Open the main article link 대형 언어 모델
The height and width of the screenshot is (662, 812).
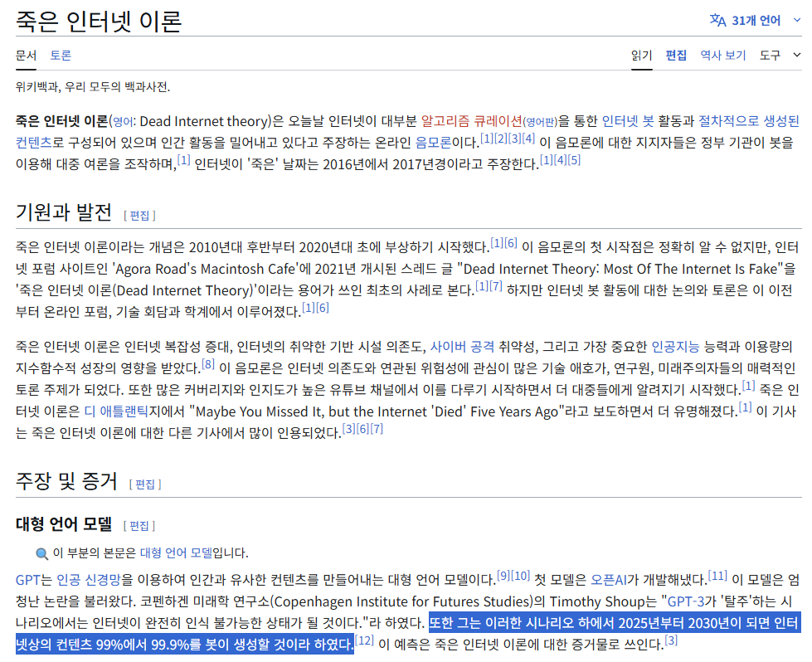point(176,553)
